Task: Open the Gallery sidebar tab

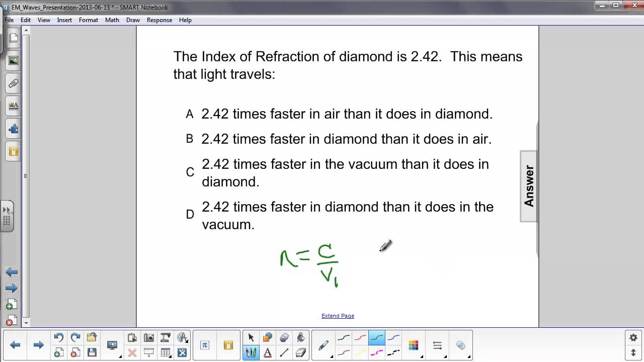Action: coord(14,61)
